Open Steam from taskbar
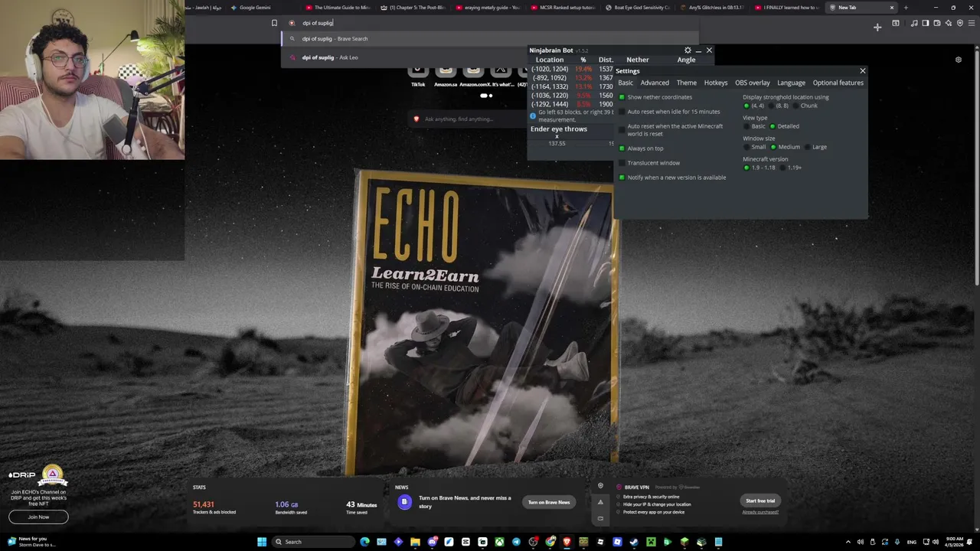The image size is (980, 551). pos(634,542)
